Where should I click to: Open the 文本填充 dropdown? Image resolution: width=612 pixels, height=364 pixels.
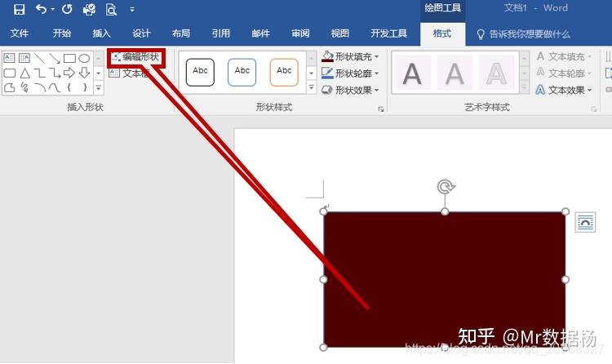pos(565,56)
